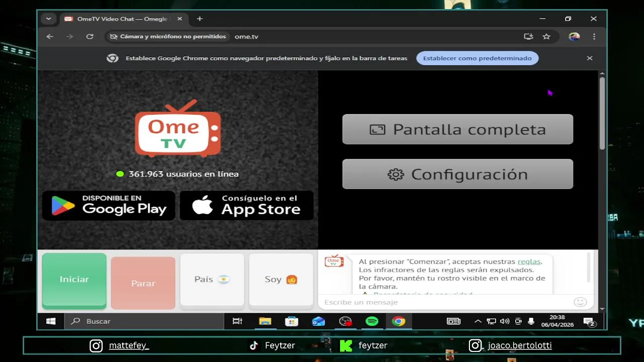Click the Buscar taskbar search box
This screenshot has width=644, height=362.
[144, 321]
